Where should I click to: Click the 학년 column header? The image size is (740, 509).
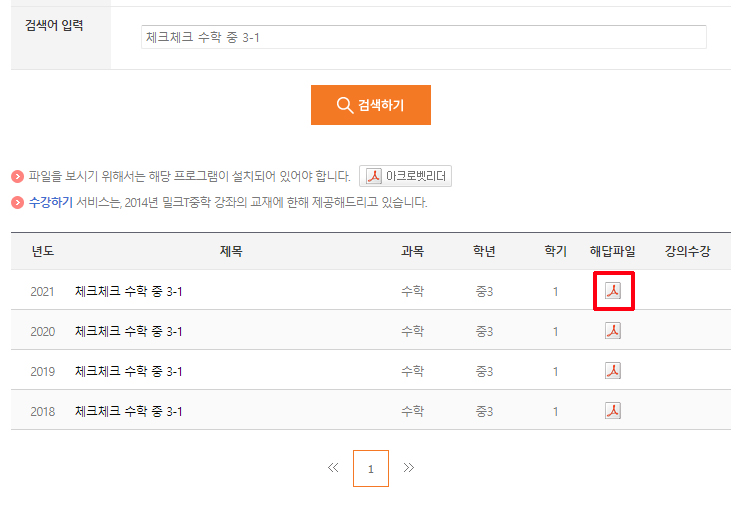(484, 251)
